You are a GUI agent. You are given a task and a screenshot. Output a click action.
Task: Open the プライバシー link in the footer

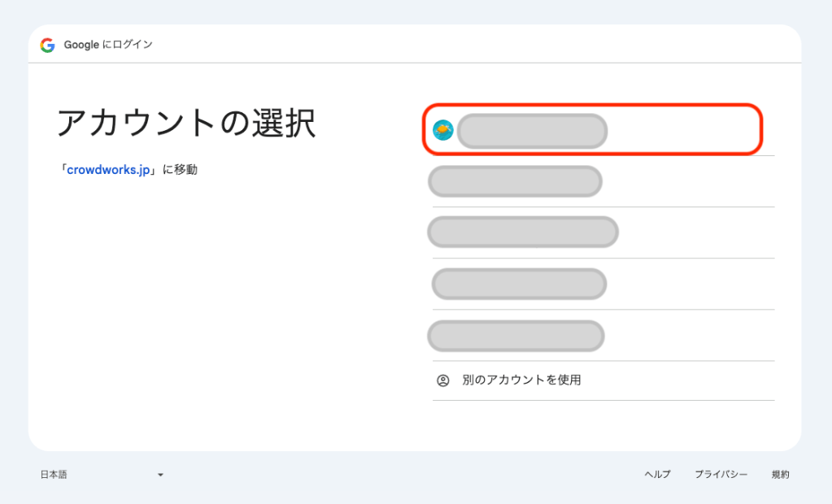(x=721, y=475)
